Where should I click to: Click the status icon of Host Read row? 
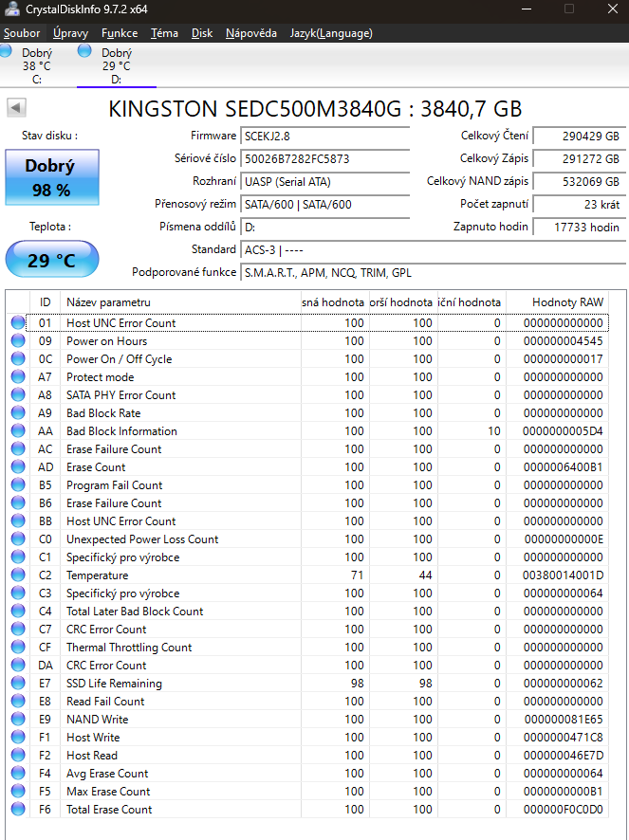pos(18,756)
